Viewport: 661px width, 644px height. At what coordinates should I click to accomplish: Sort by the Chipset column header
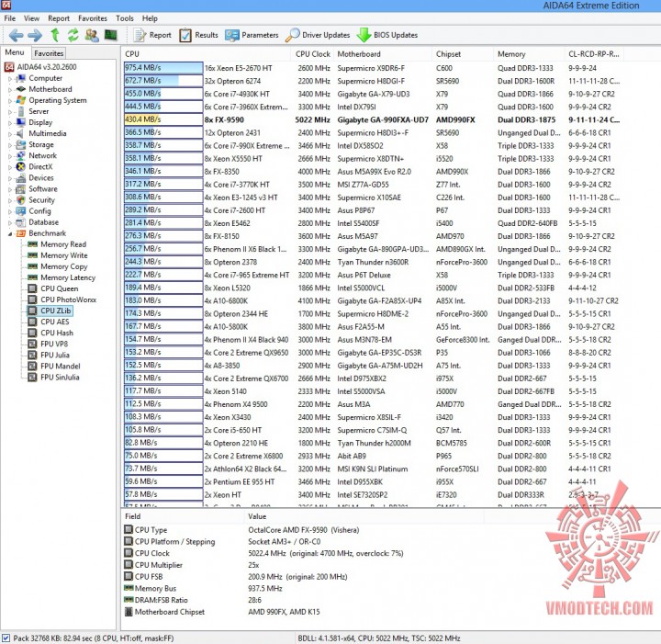click(463, 54)
